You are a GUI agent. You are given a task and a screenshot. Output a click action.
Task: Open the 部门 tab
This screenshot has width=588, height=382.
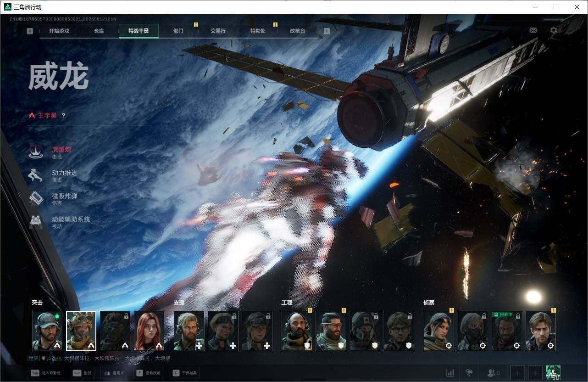(x=178, y=31)
